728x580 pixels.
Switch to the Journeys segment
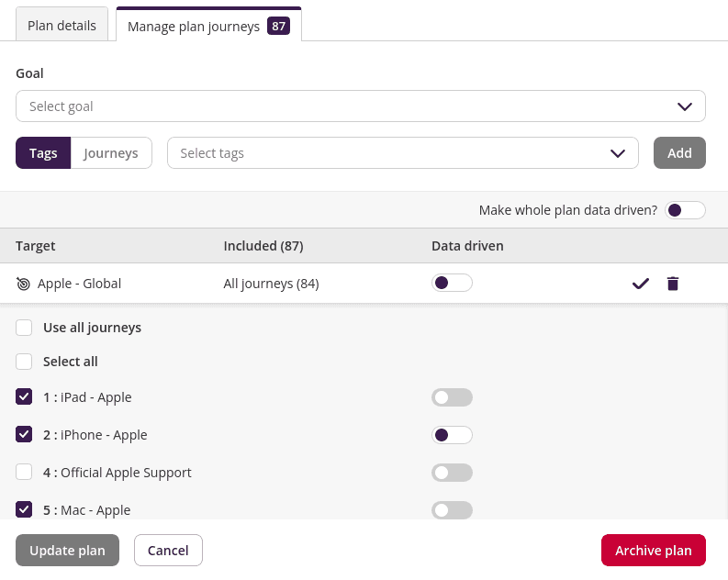click(x=111, y=152)
